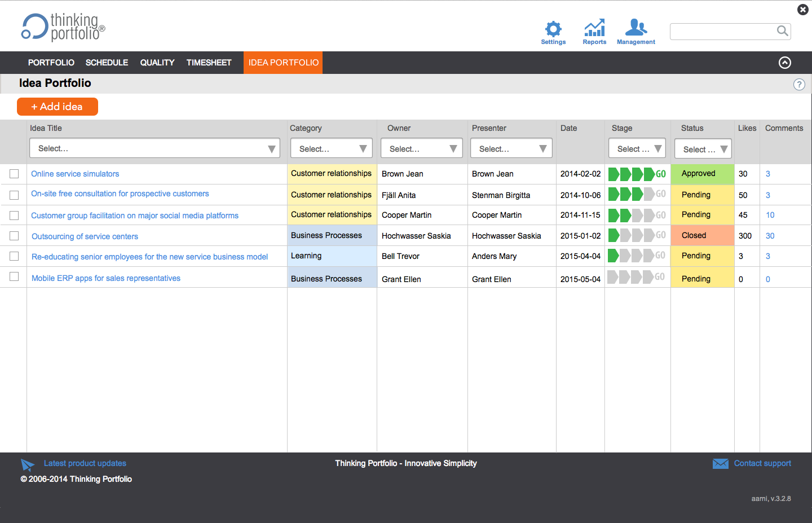Open Re-educating senior employees idea

click(150, 257)
